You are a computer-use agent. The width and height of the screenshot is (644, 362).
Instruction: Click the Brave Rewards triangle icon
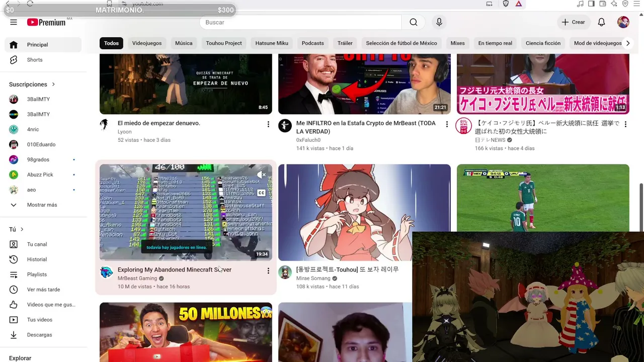click(x=518, y=4)
